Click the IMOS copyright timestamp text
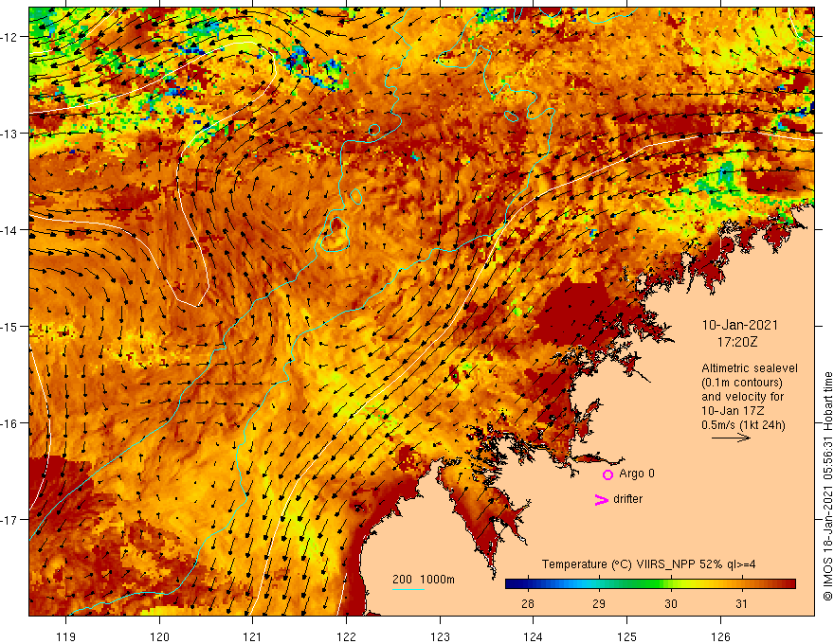This screenshot has width=834, height=644. [x=827, y=486]
